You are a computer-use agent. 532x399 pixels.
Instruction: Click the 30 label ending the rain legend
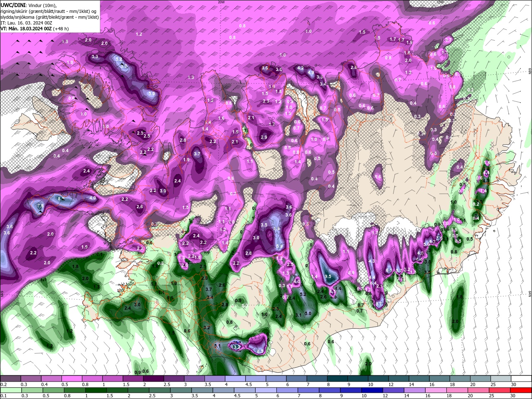514,396
